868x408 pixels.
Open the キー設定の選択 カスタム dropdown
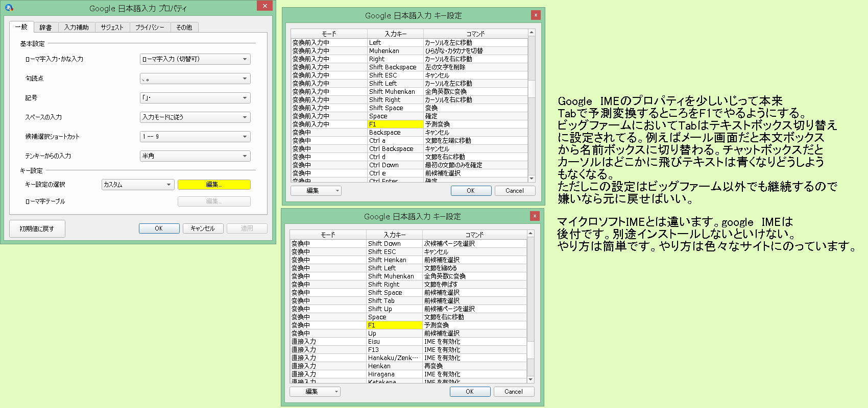[138, 185]
